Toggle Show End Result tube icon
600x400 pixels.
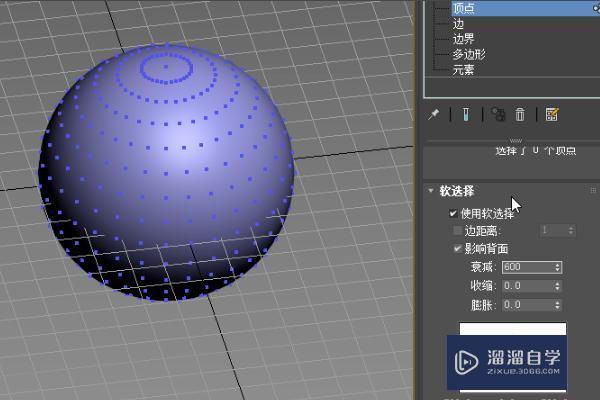466,114
